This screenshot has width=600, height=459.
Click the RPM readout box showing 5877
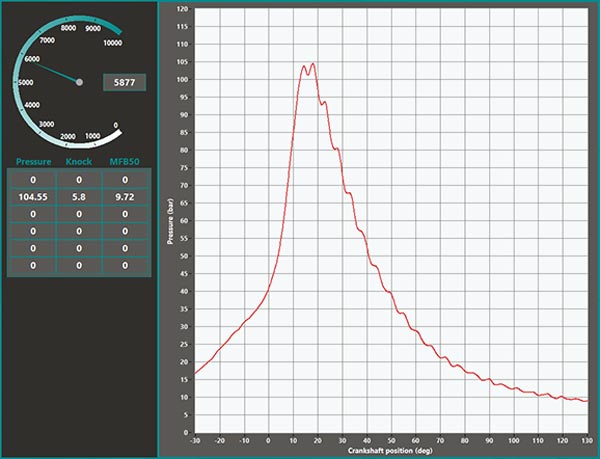click(x=125, y=82)
